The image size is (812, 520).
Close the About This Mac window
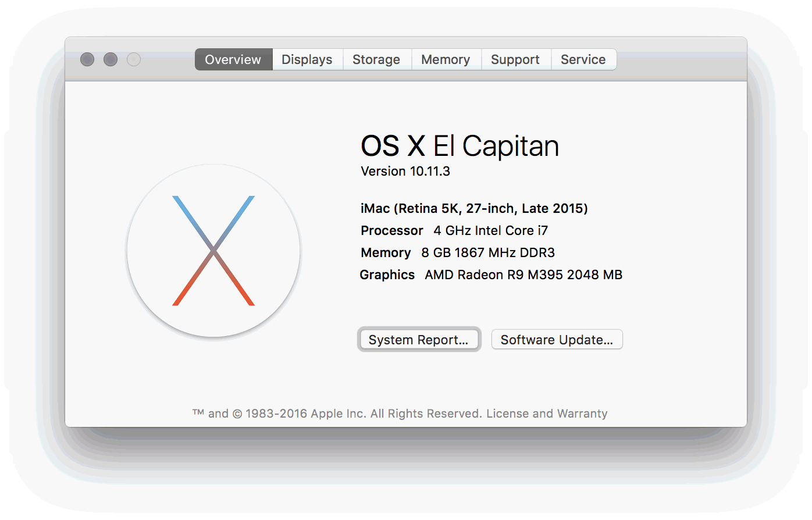87,59
